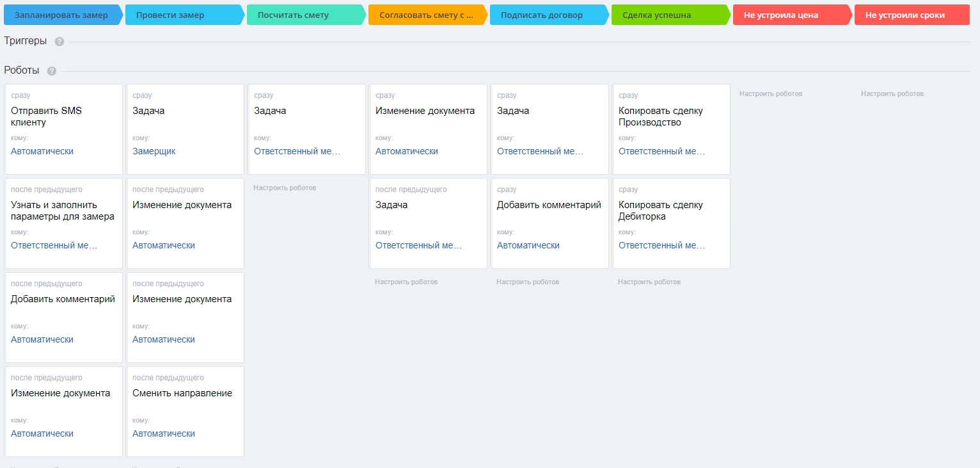This screenshot has width=980, height=468.
Task: Click Настроить роботов under Сделка успешна column
Action: tap(649, 282)
